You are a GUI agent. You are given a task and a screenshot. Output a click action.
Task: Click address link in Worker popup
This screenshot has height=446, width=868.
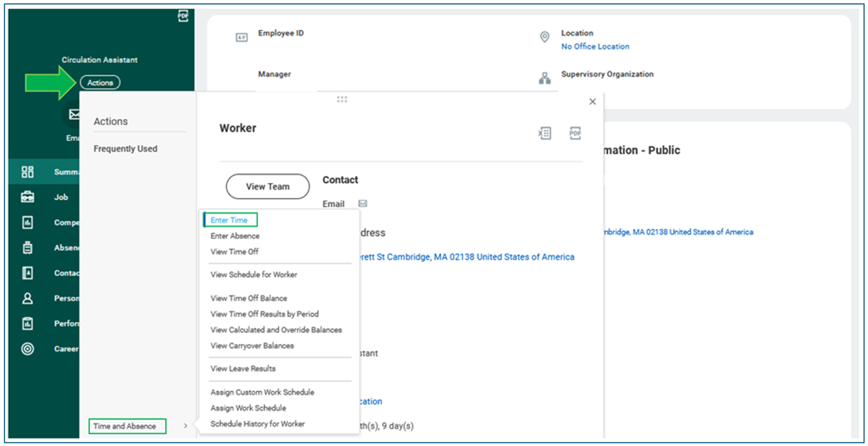pyautogui.click(x=467, y=257)
